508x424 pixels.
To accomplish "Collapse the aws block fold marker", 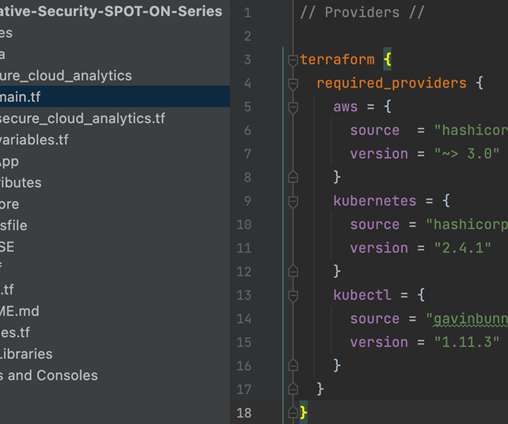I will point(293,107).
